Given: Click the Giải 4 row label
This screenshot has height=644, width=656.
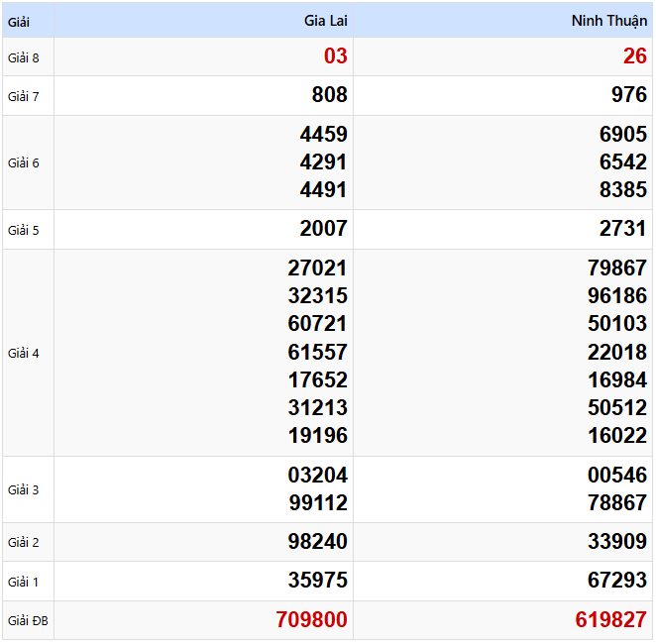Looking at the screenshot, I should click(24, 353).
